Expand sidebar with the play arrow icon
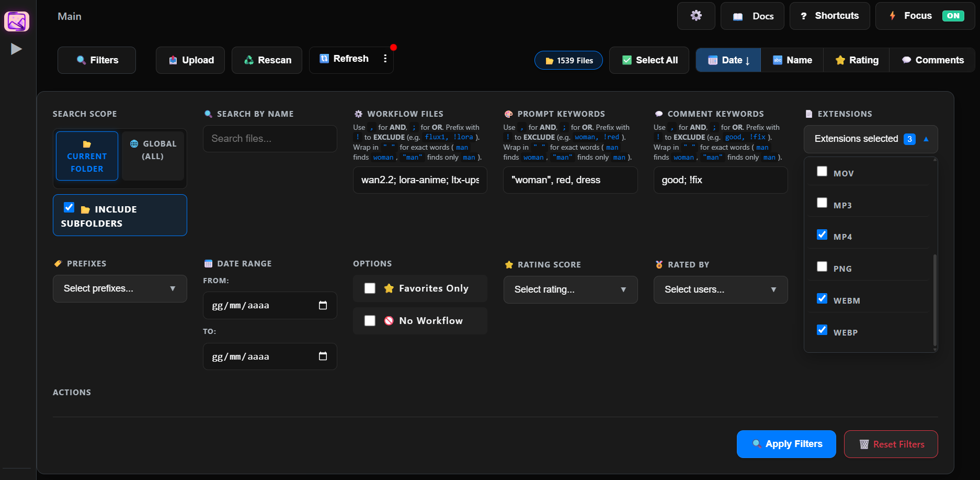 pyautogui.click(x=16, y=49)
